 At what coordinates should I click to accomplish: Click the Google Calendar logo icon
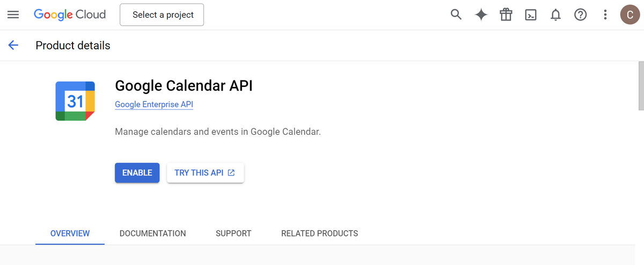(75, 101)
